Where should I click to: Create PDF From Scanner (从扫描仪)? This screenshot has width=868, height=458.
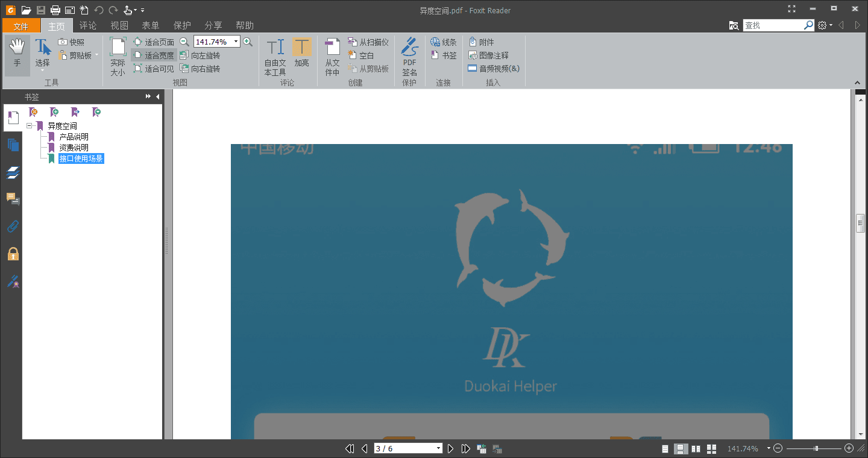click(368, 42)
